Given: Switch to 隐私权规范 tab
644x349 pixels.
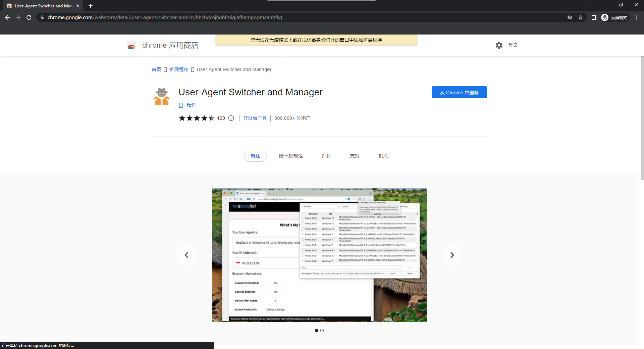Looking at the screenshot, I should pos(291,156).
